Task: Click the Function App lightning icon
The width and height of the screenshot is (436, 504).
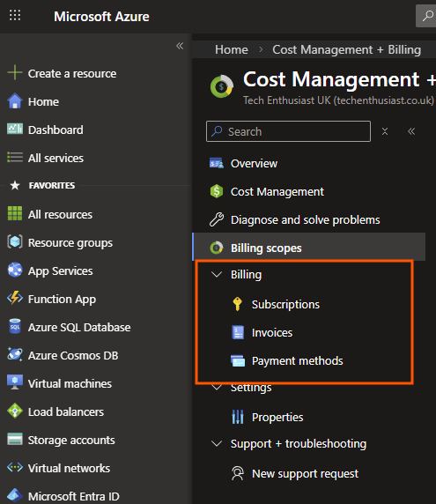Action: [15, 298]
